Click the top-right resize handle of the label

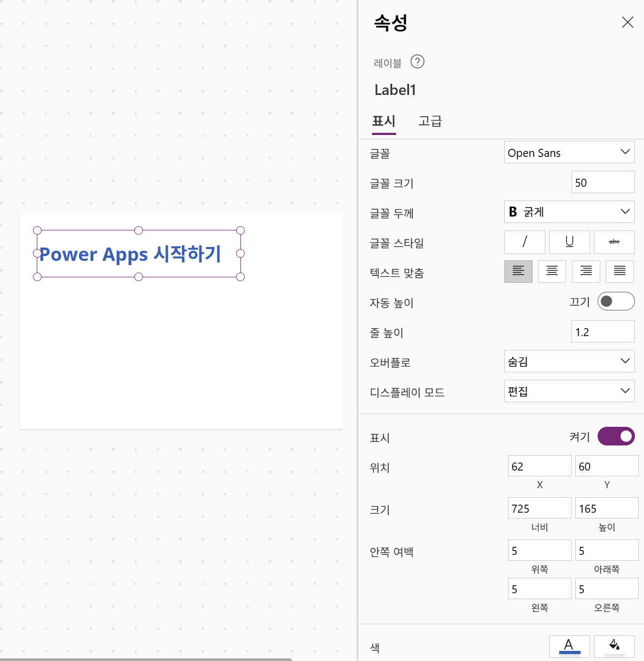tap(240, 230)
